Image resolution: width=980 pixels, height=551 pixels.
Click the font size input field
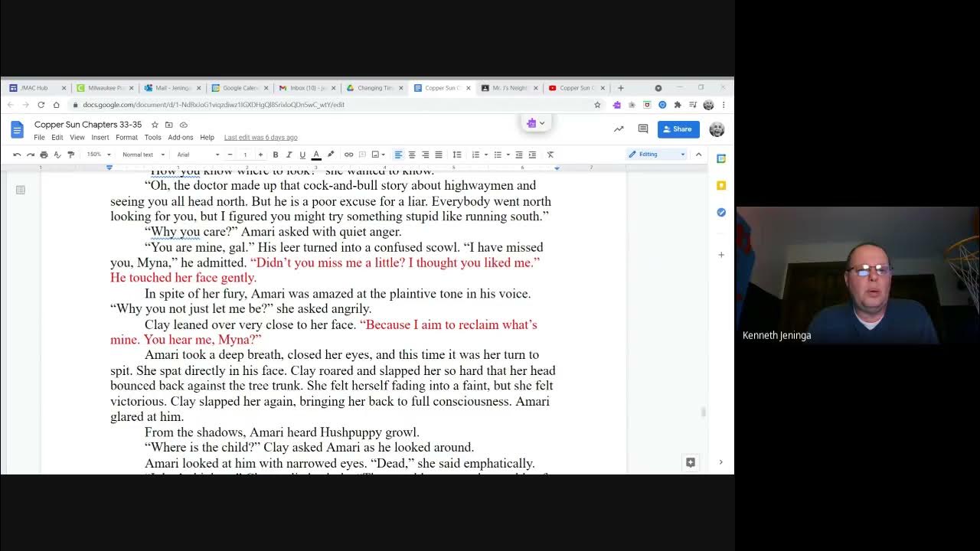(245, 155)
